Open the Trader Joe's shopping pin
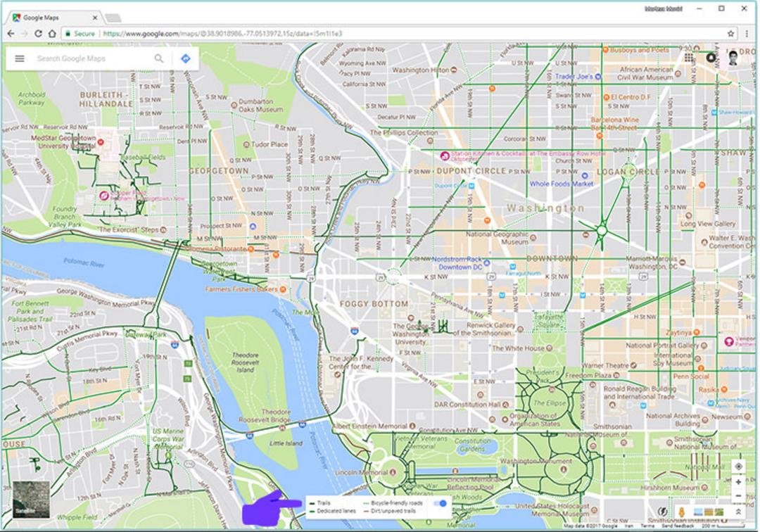The height and width of the screenshot is (532, 760). pyautogui.click(x=597, y=77)
